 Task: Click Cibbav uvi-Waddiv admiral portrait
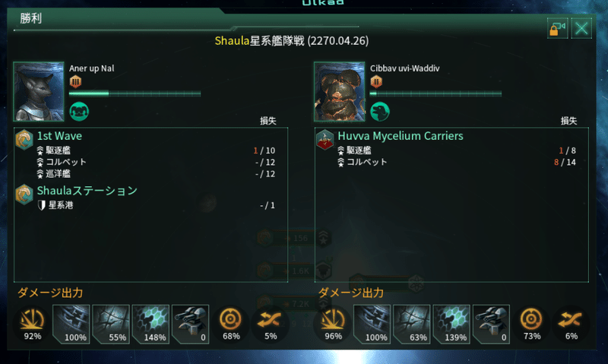coord(339,91)
